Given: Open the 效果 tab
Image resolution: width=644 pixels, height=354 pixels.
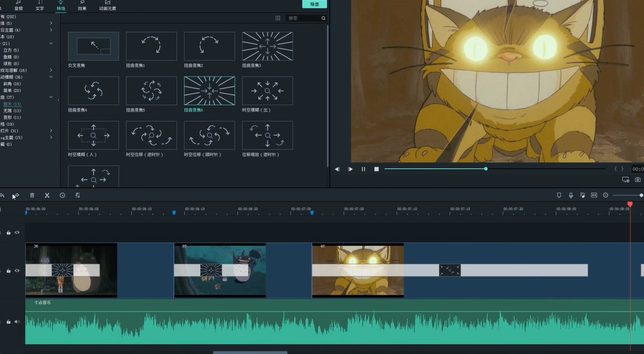Looking at the screenshot, I should click(x=82, y=6).
